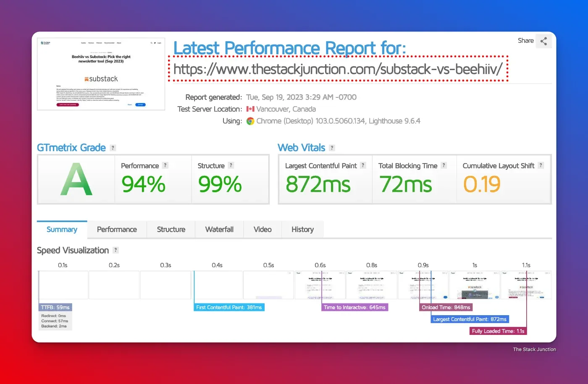Viewport: 588px width, 384px height.
Task: Click the Canadian flag icon
Action: tap(251, 109)
